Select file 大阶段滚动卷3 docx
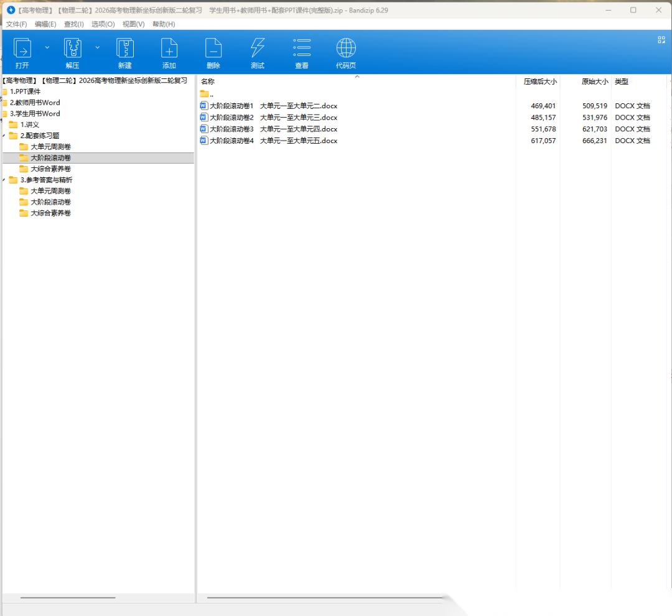Viewport: 672px width, 616px height. click(273, 129)
